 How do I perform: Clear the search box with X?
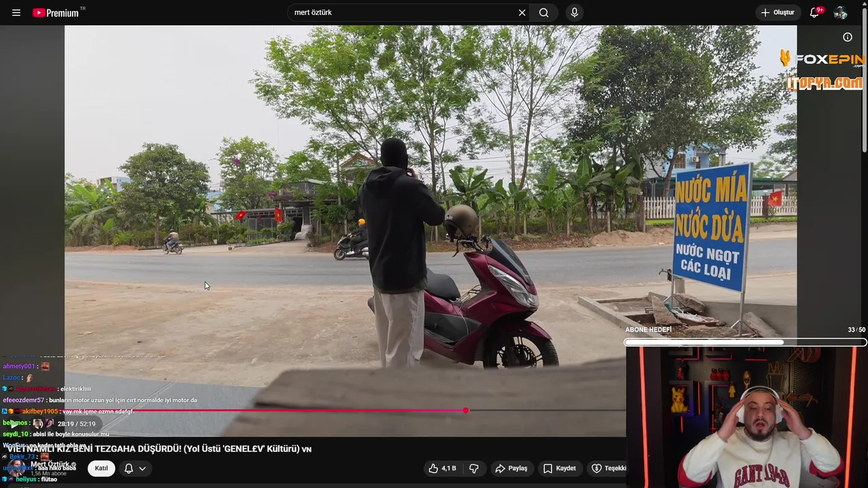coord(522,13)
